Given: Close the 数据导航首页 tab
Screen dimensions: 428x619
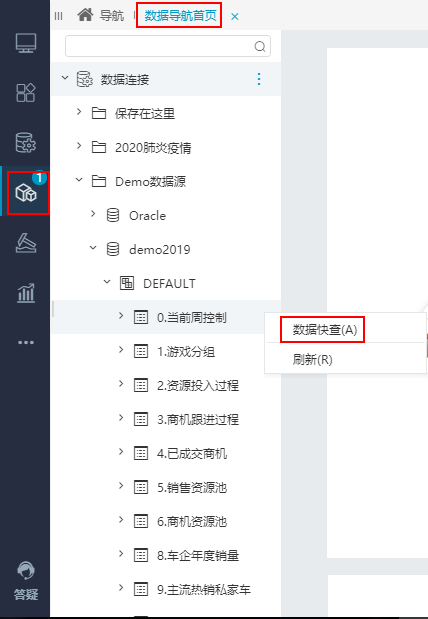Looking at the screenshot, I should pyautogui.click(x=235, y=17).
